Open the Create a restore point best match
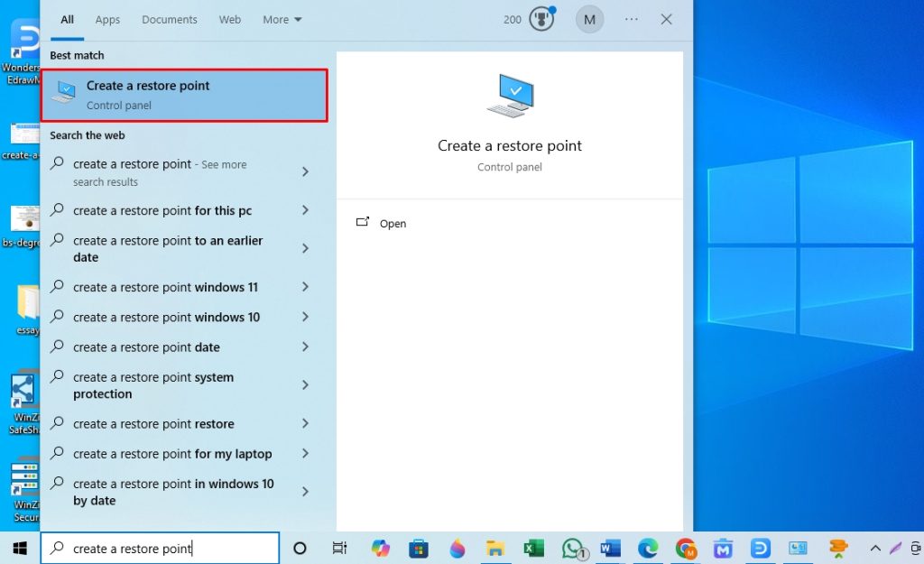Viewport: 924px width, 564px height. click(184, 96)
